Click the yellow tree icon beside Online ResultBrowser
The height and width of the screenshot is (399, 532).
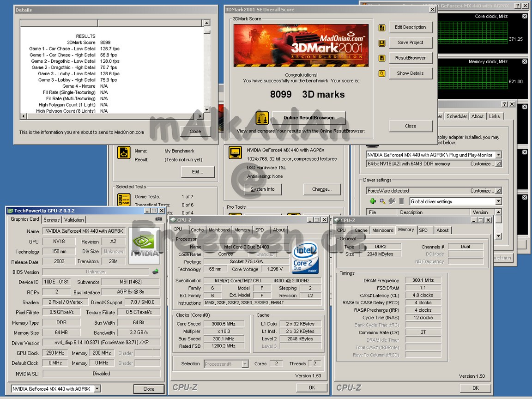click(x=261, y=118)
